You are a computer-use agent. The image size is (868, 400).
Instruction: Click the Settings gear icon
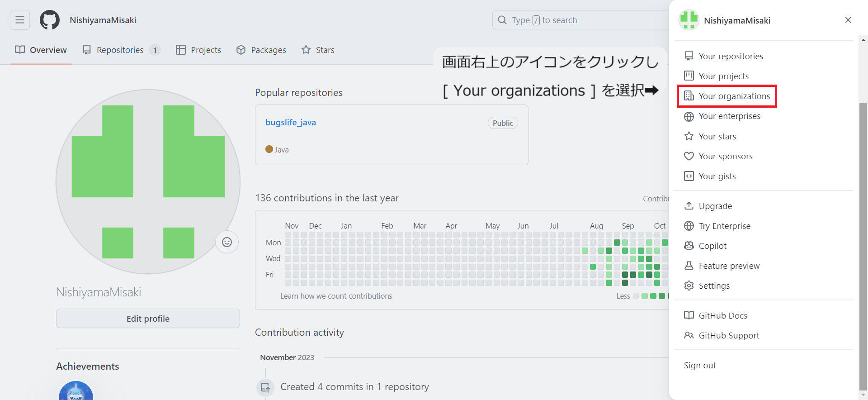coord(689,286)
